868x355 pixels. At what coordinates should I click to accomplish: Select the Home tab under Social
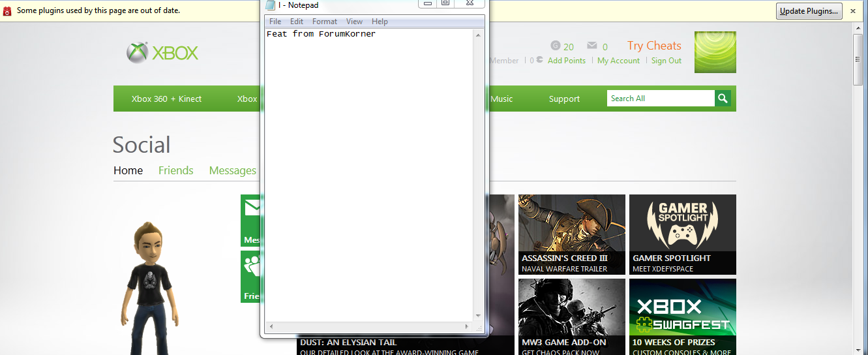click(128, 170)
